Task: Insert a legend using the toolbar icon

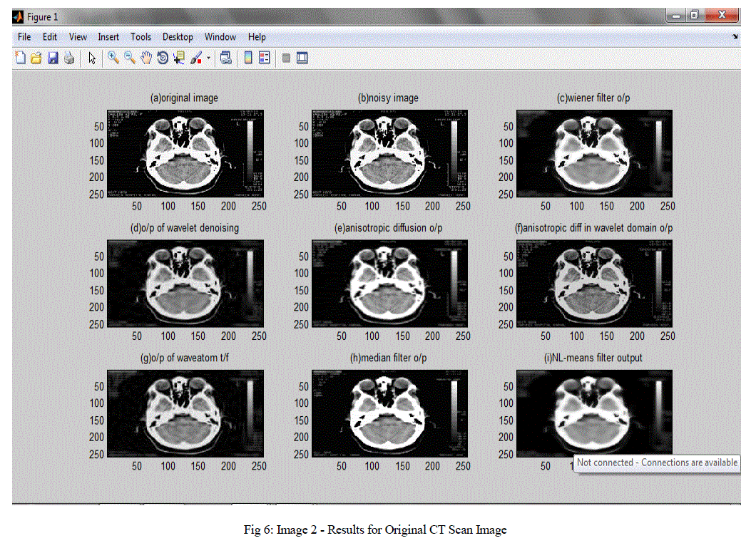Action: (x=265, y=58)
